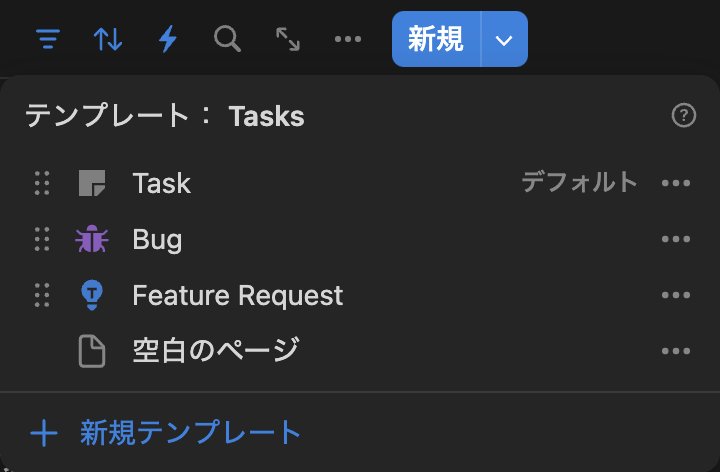Click the blue 新規 button
The image size is (720, 472).
coord(436,39)
